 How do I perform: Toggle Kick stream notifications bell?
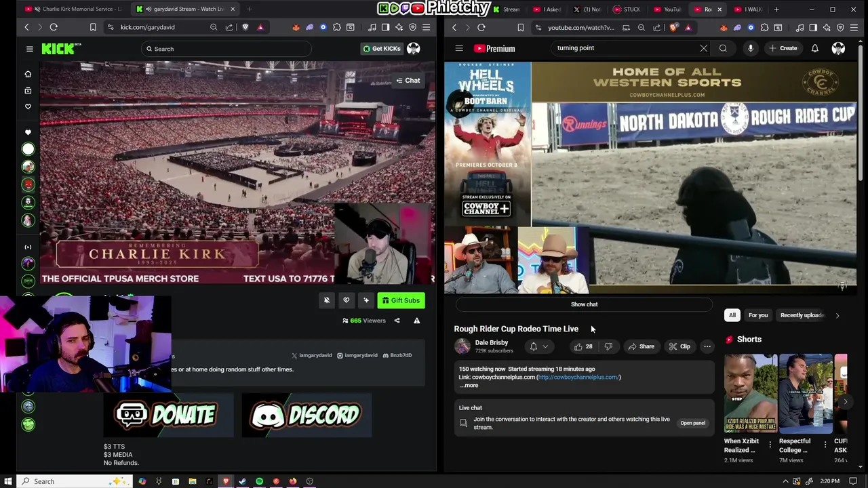(326, 300)
